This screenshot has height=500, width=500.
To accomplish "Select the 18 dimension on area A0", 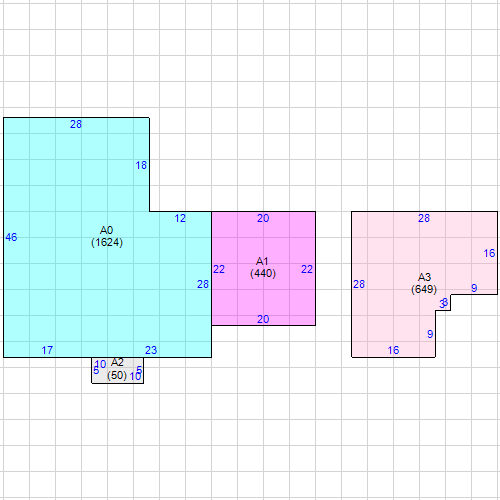I will (x=141, y=165).
